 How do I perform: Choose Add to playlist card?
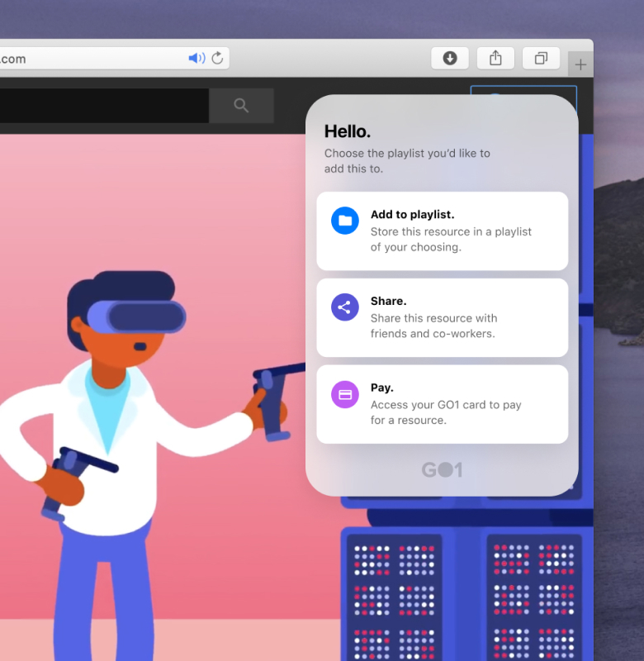443,231
